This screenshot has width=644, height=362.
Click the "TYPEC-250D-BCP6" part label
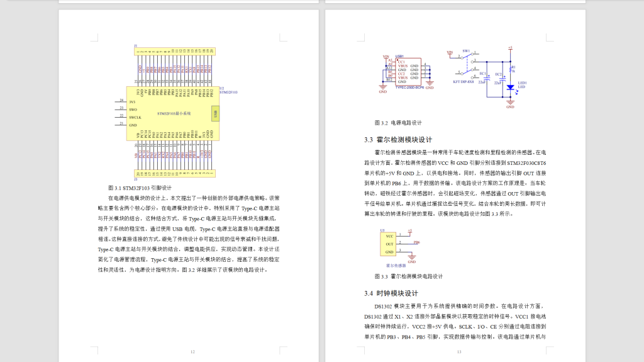pyautogui.click(x=409, y=88)
